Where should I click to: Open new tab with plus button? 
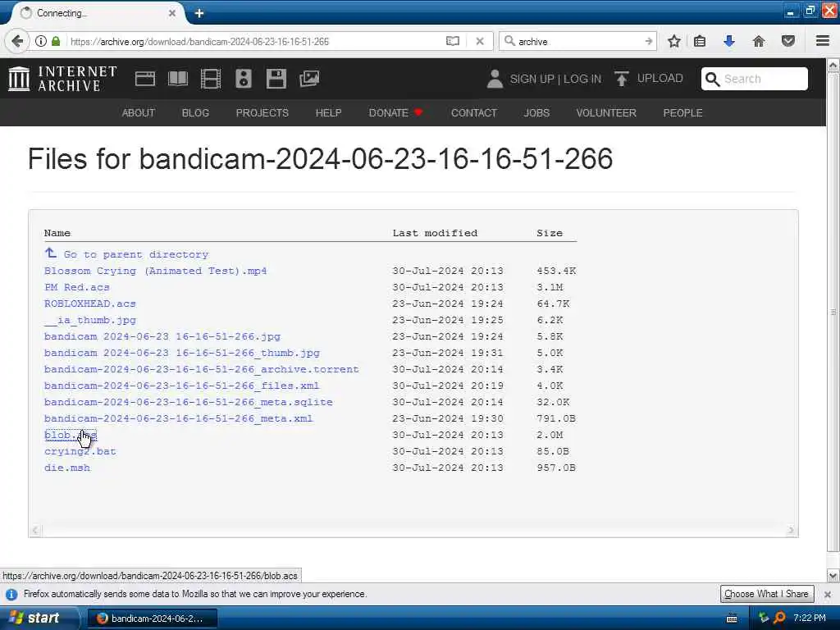click(x=199, y=13)
